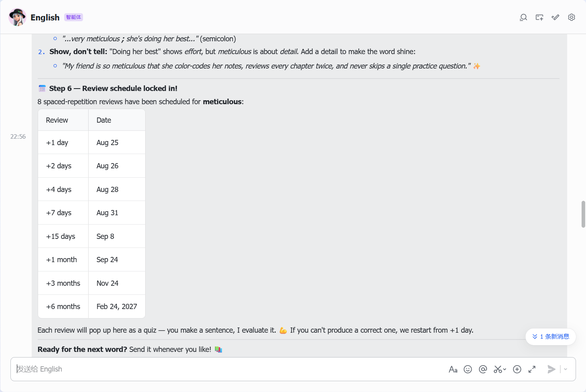Jump to 1 new message bubble
This screenshot has width=586, height=392.
[551, 337]
